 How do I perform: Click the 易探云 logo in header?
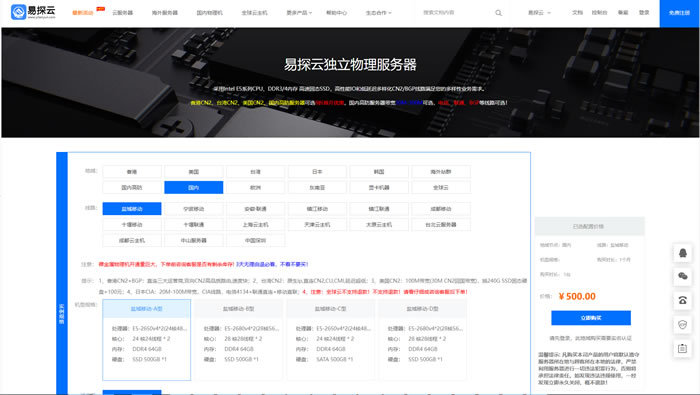33,12
